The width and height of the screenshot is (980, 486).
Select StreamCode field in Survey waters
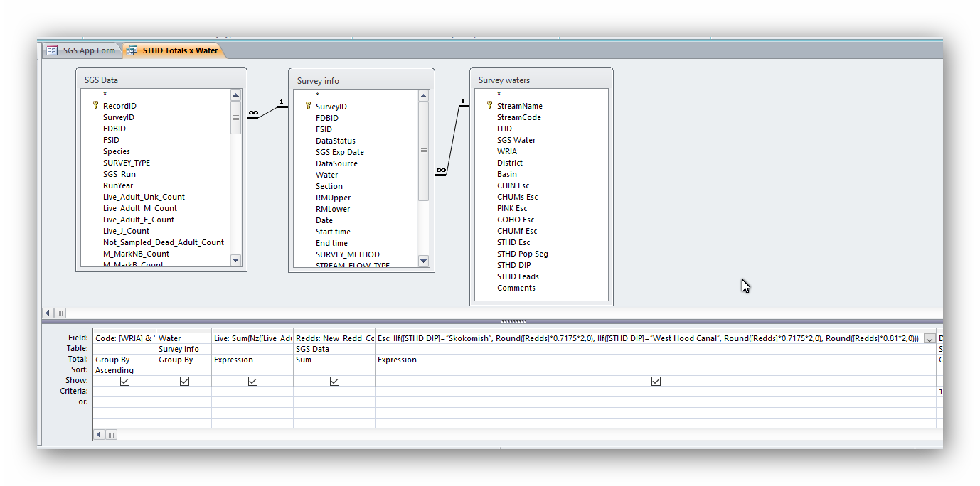point(519,117)
